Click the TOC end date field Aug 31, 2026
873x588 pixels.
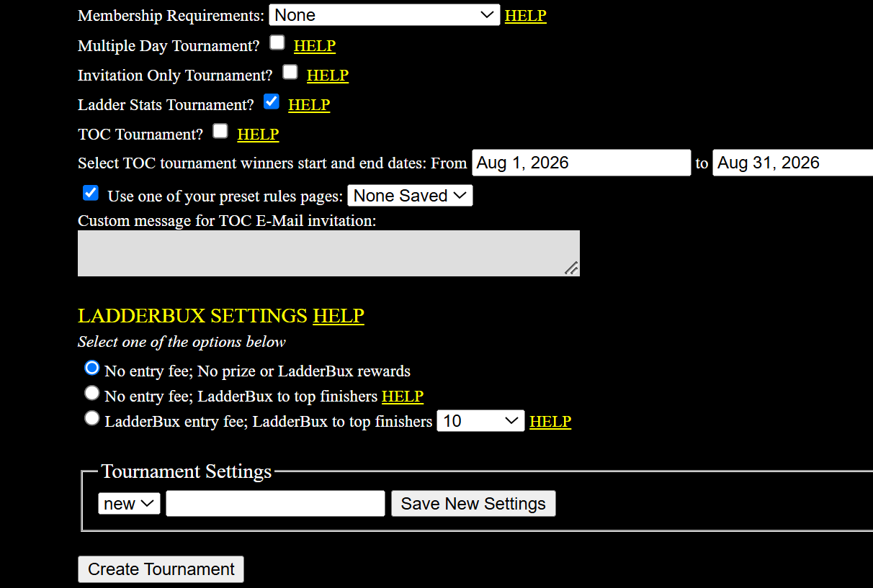tap(792, 163)
